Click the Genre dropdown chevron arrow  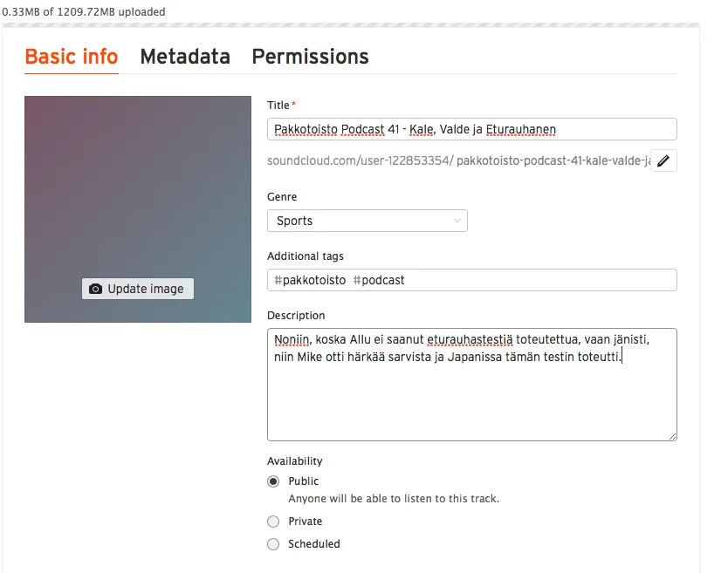pos(457,221)
